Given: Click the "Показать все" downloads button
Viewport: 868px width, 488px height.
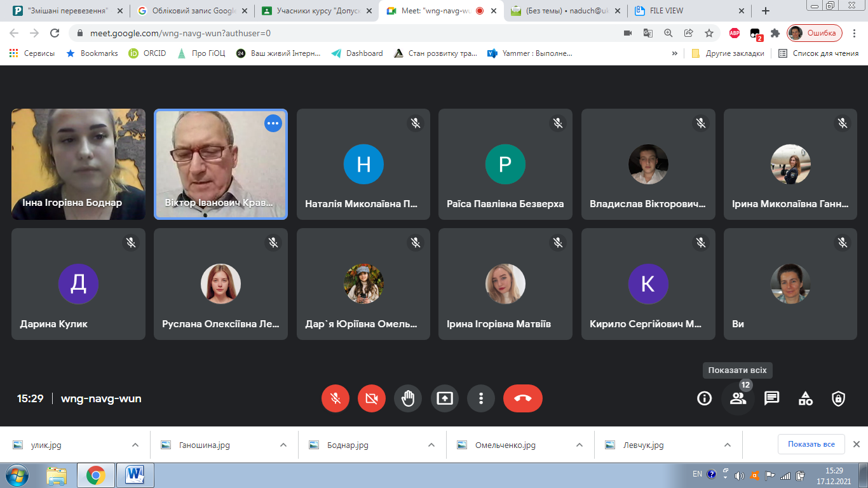Looking at the screenshot, I should coord(811,444).
